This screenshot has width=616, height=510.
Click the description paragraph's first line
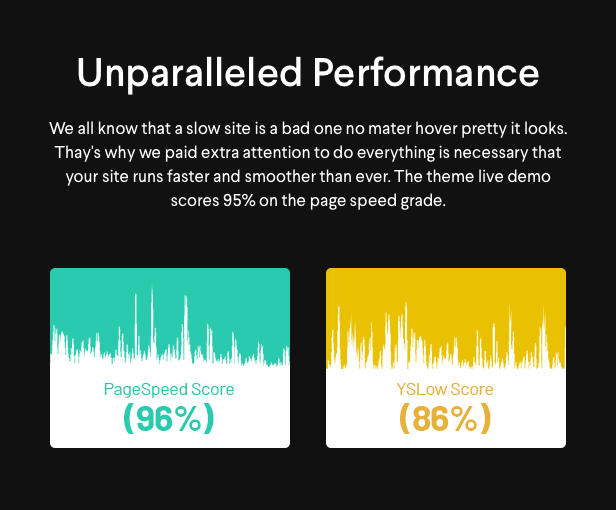308,129
